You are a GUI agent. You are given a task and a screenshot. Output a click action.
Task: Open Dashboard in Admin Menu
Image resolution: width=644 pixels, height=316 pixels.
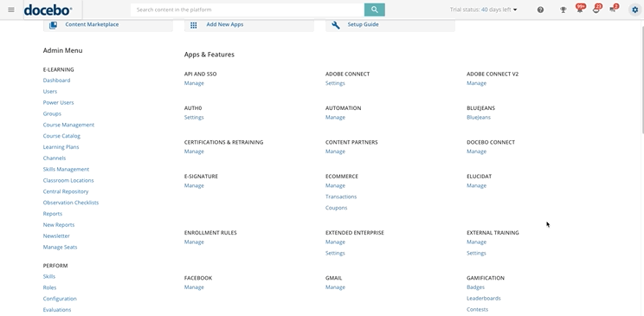[x=56, y=81]
